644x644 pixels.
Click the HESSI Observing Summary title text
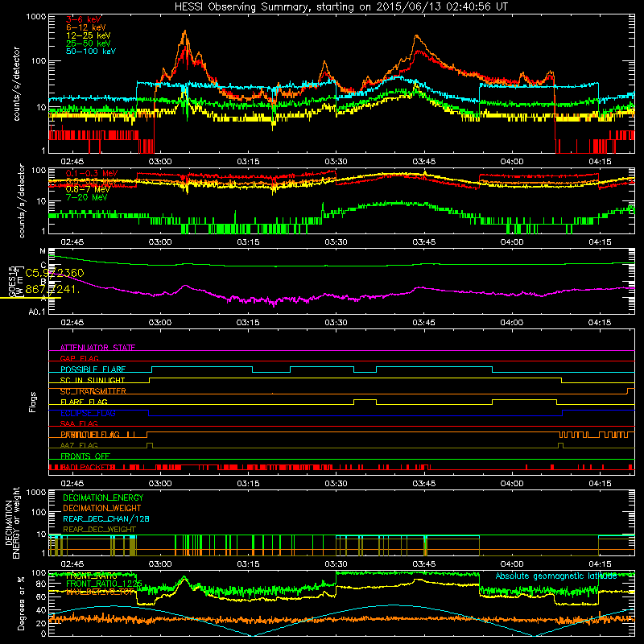click(341, 6)
